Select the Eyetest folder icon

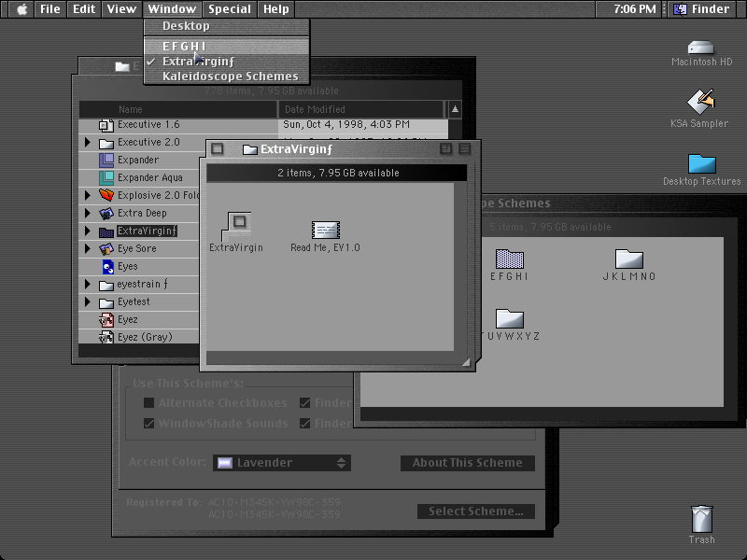click(x=106, y=302)
